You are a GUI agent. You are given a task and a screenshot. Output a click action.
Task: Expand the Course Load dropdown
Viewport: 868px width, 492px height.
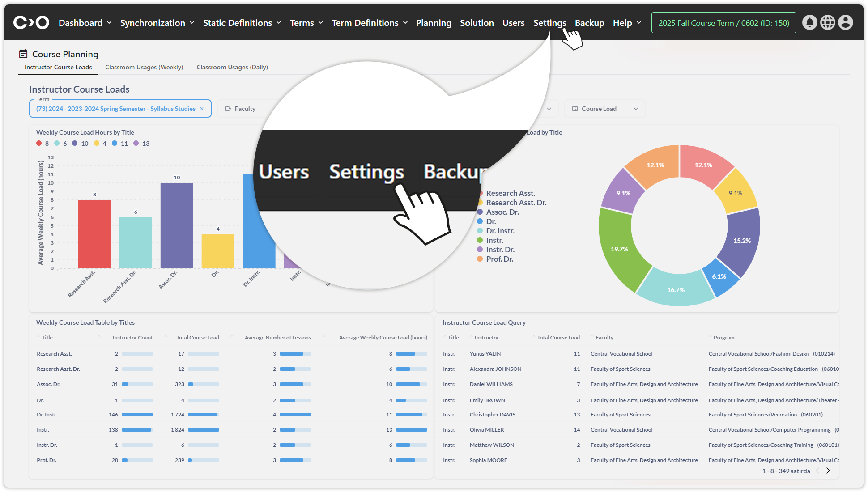[604, 109]
